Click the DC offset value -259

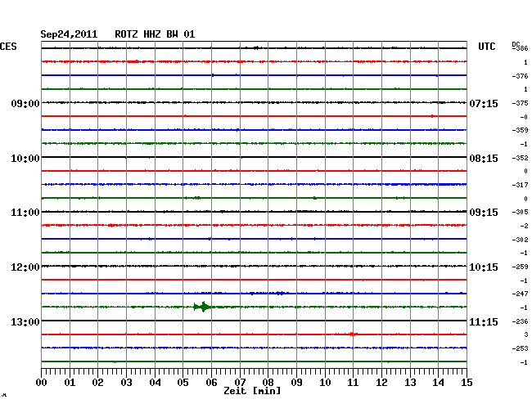click(520, 267)
